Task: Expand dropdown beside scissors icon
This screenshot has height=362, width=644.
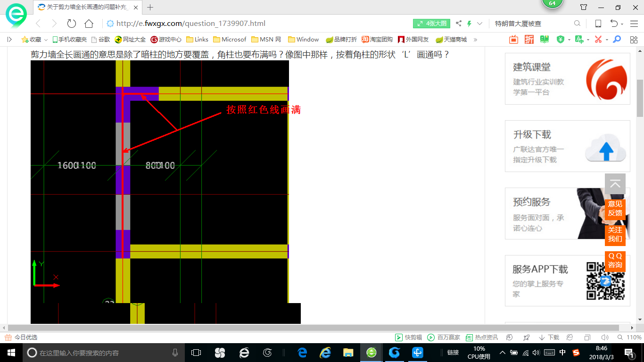Action: (x=607, y=40)
